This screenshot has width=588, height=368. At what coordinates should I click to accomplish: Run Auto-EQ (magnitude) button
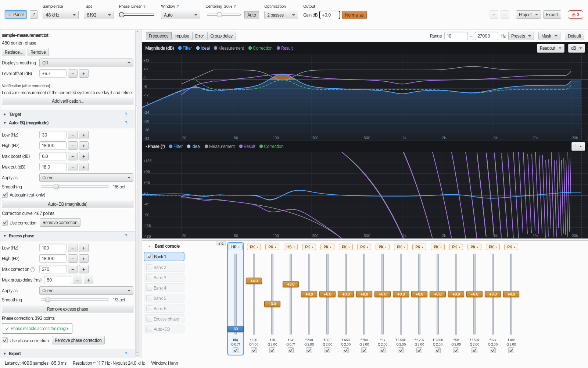[68, 204]
